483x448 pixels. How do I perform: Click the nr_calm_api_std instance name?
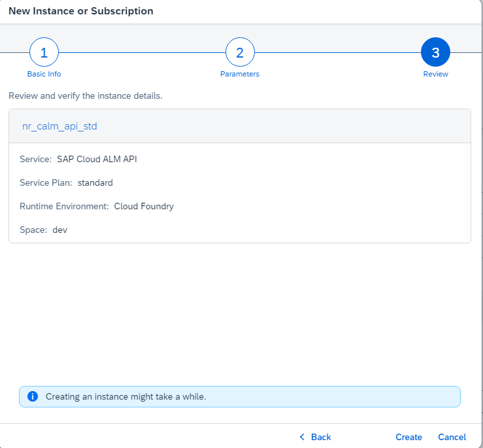(59, 126)
